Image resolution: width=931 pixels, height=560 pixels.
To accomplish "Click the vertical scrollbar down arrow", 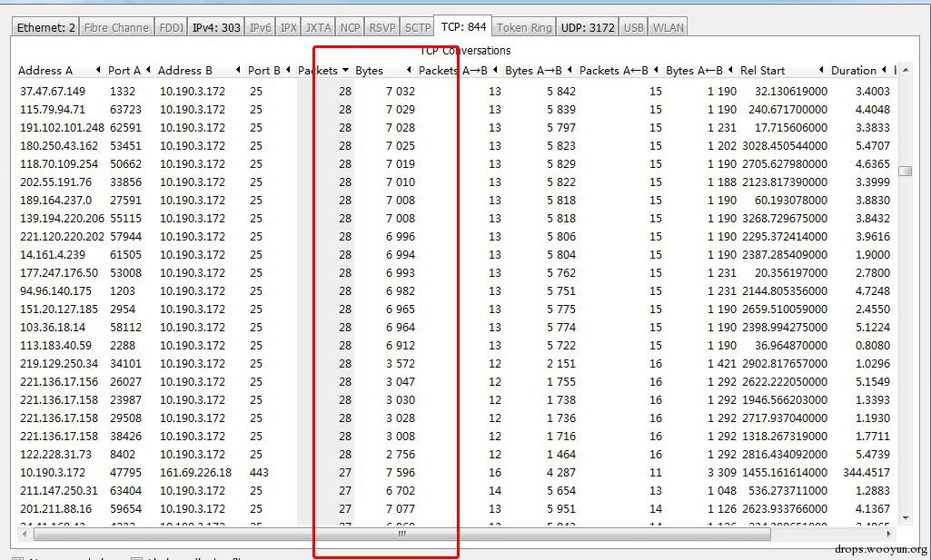I will point(905,518).
